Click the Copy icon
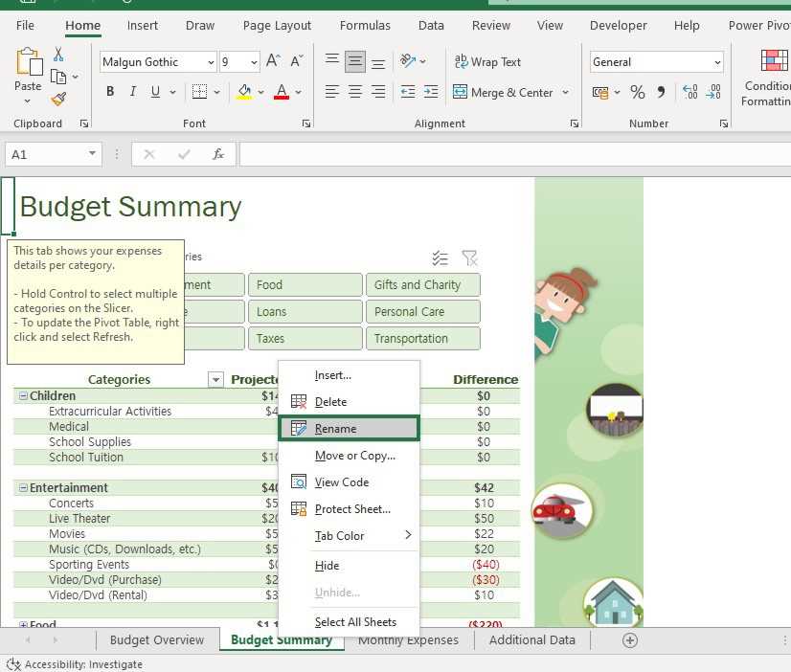The width and height of the screenshot is (791, 672). click(58, 77)
